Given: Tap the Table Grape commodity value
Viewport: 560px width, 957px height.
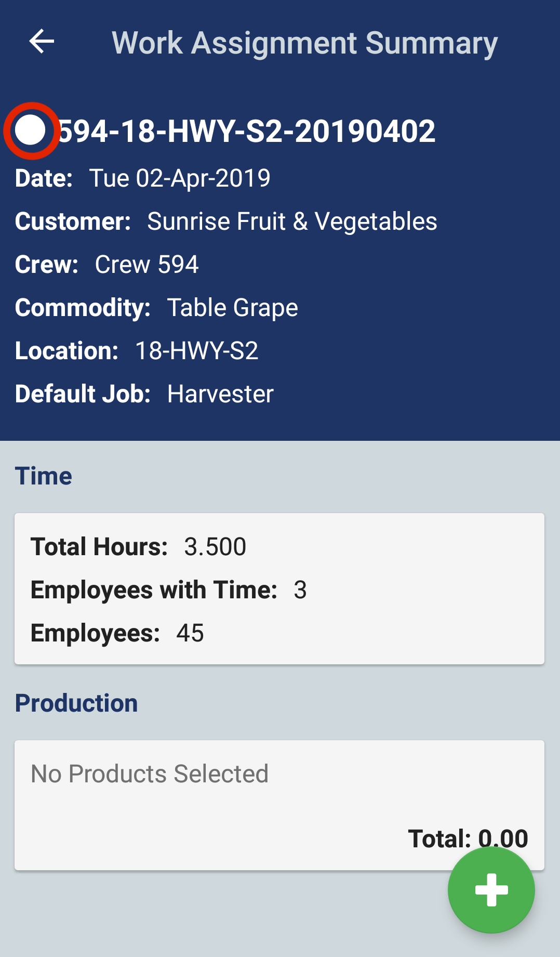Looking at the screenshot, I should (232, 308).
